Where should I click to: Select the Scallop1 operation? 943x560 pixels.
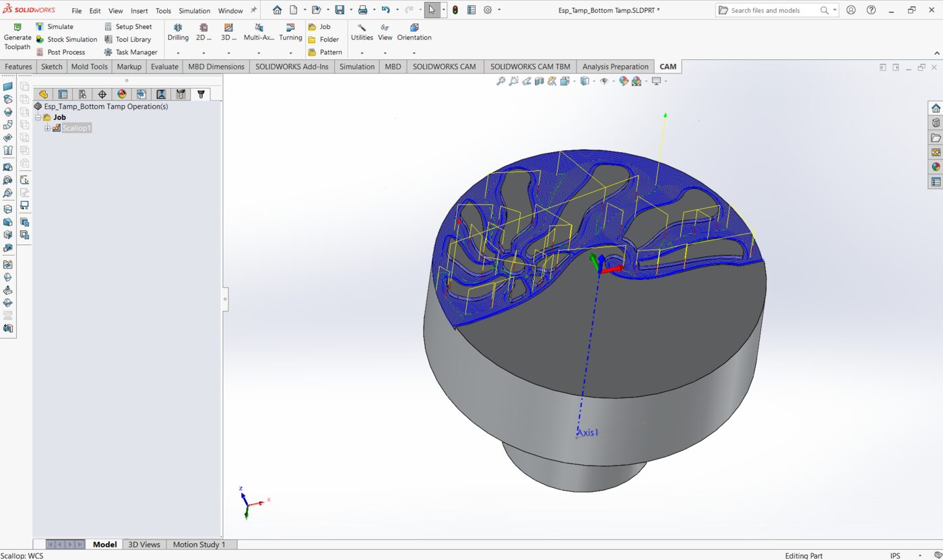pyautogui.click(x=76, y=128)
